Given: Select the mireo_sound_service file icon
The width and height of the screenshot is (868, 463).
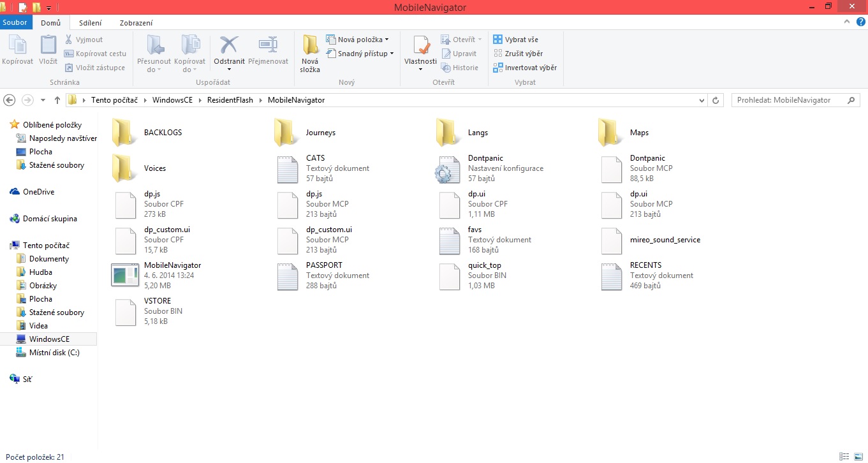Looking at the screenshot, I should click(612, 241).
